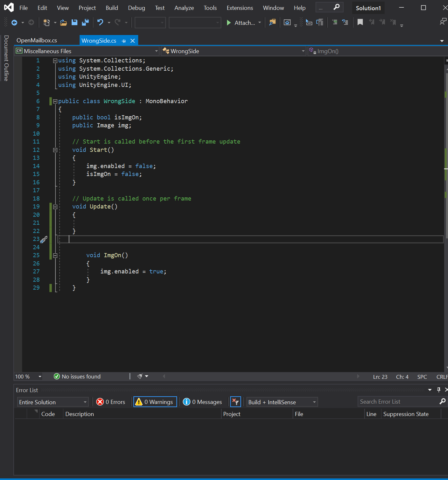Open the Debug menu
Image resolution: width=448 pixels, height=480 pixels.
click(136, 8)
